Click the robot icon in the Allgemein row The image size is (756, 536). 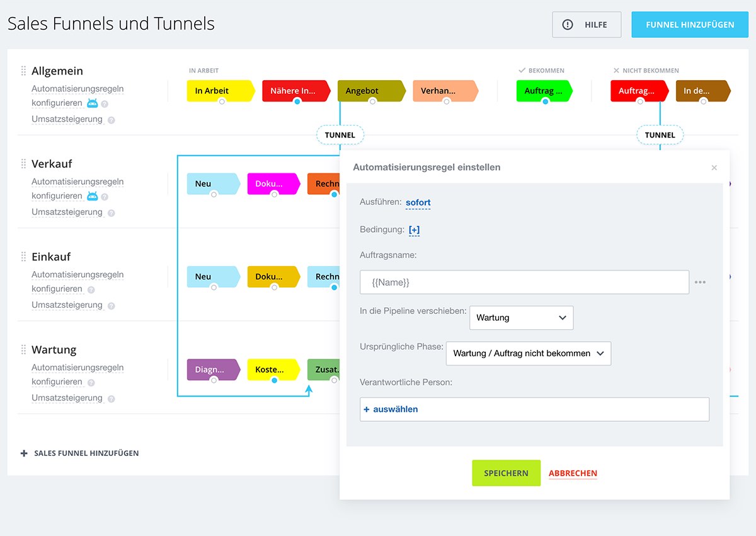pos(93,103)
